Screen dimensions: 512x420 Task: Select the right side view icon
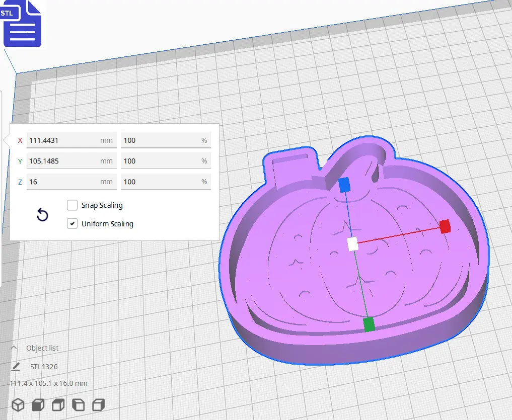point(98,404)
